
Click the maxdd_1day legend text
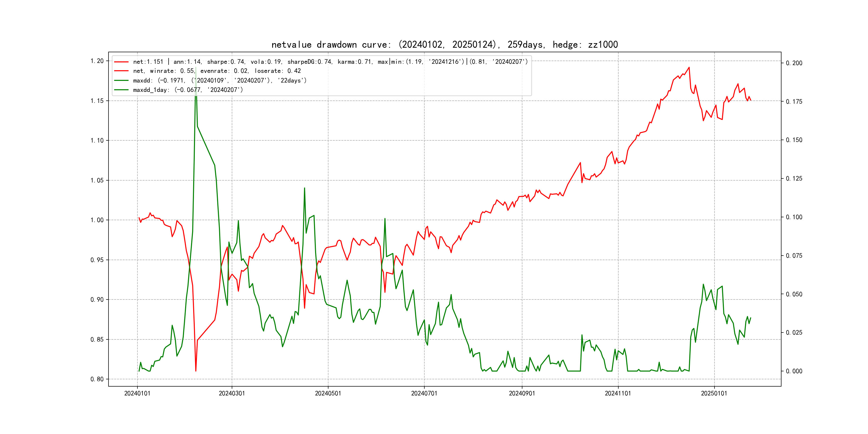[188, 90]
